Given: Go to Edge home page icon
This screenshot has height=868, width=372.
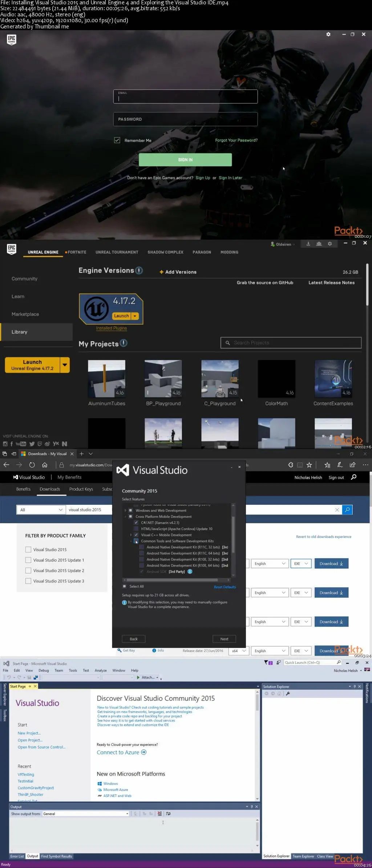Looking at the screenshot, I should 45,465.
